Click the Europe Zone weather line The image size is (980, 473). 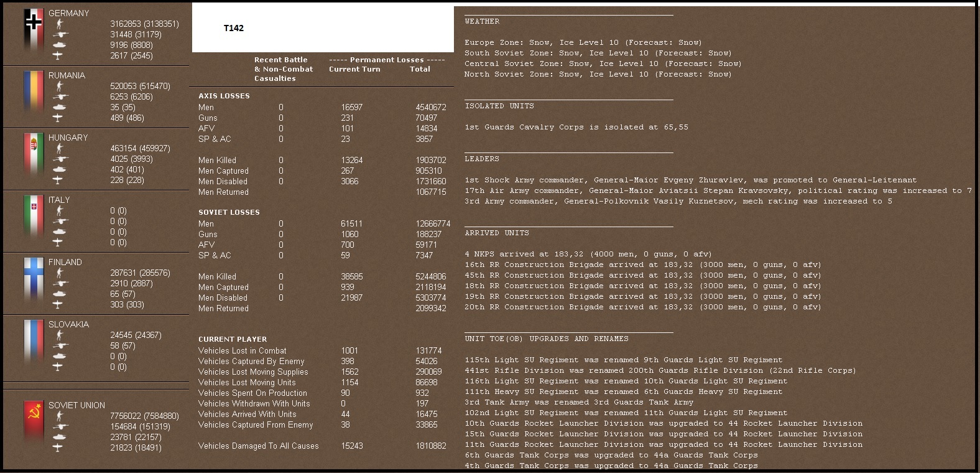(x=583, y=42)
